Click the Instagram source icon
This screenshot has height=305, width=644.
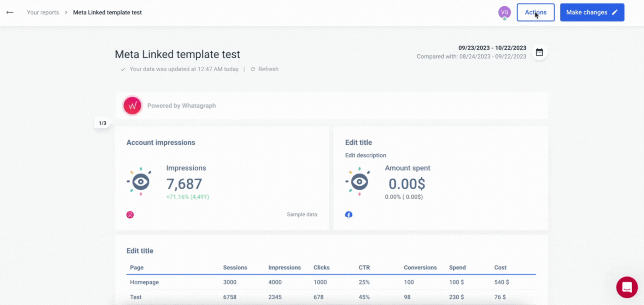pos(130,215)
